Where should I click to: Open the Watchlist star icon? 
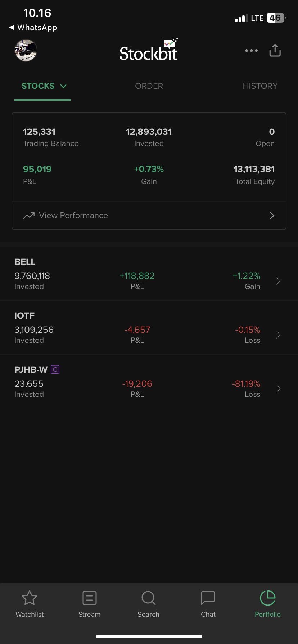tap(30, 598)
